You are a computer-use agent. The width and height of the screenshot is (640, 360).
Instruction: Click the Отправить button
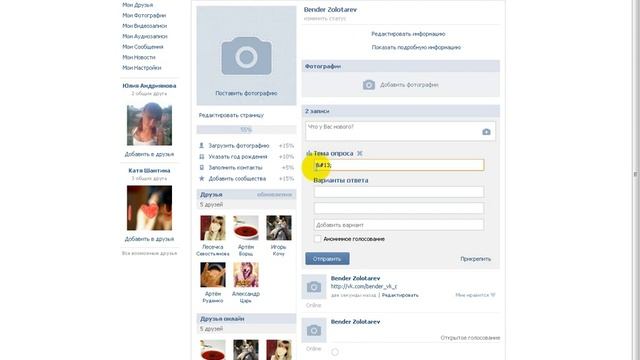tap(327, 259)
